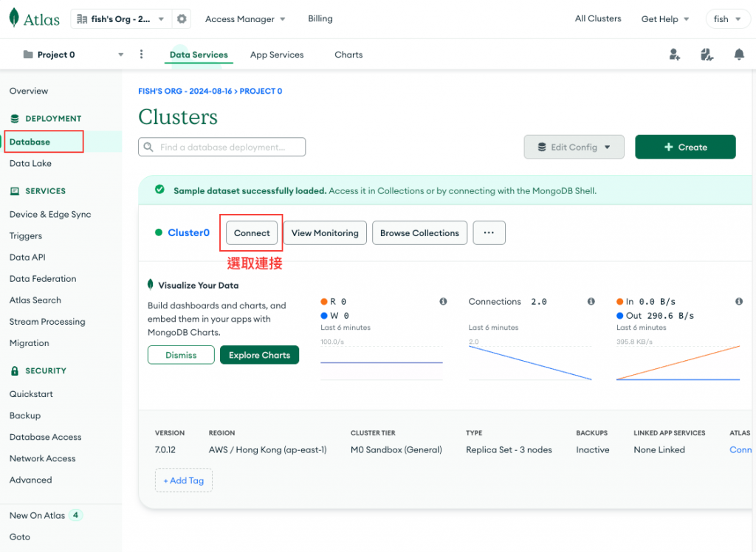The image size is (756, 552).
Task: Select Overview in the sidebar
Action: tap(29, 91)
